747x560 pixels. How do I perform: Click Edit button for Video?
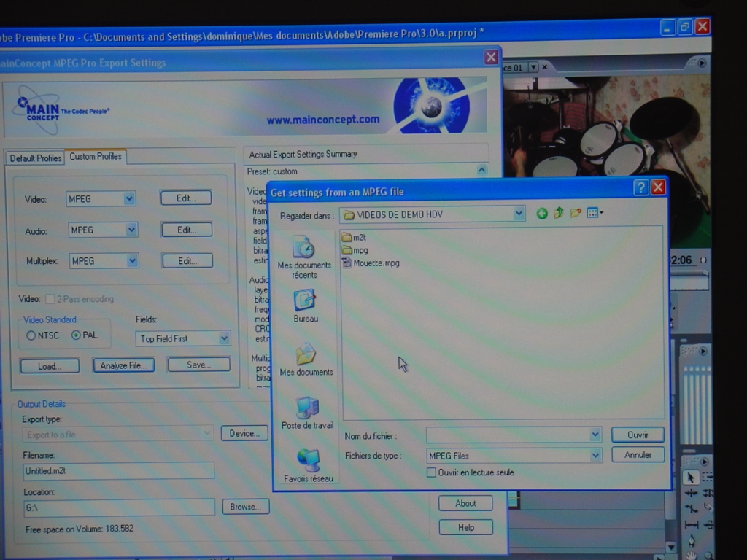[x=186, y=198]
